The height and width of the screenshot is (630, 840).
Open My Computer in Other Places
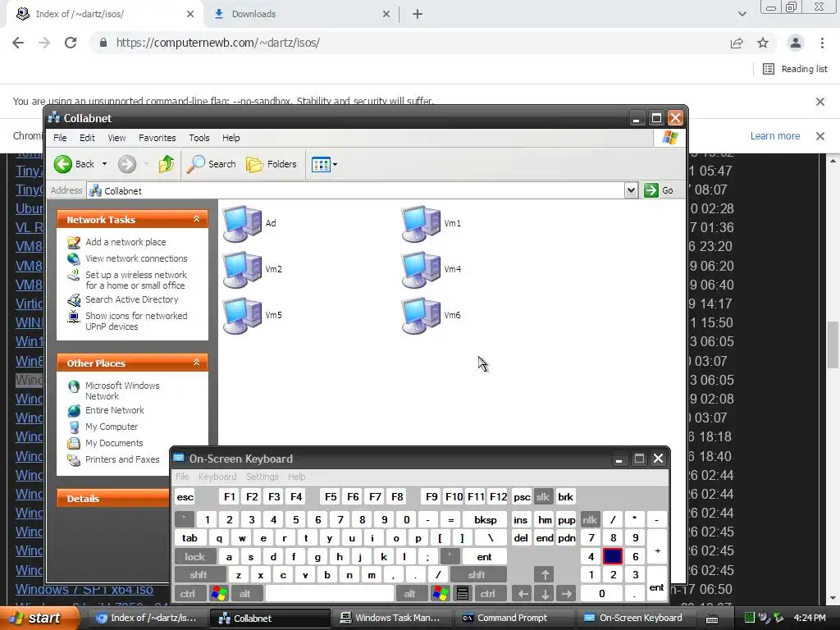pyautogui.click(x=112, y=427)
